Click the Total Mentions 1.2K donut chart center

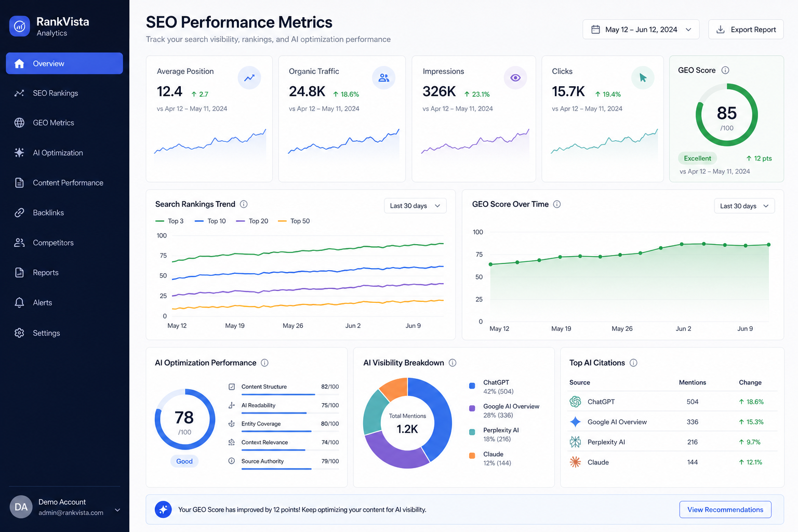tap(407, 423)
